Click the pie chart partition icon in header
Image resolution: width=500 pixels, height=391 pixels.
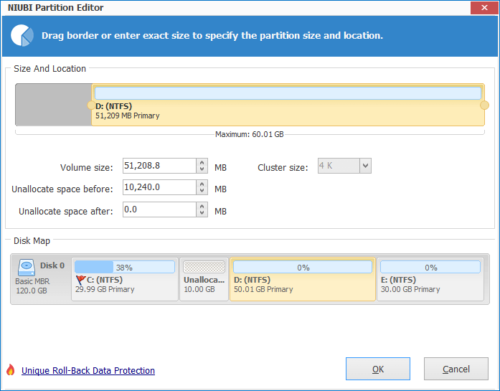[22, 35]
